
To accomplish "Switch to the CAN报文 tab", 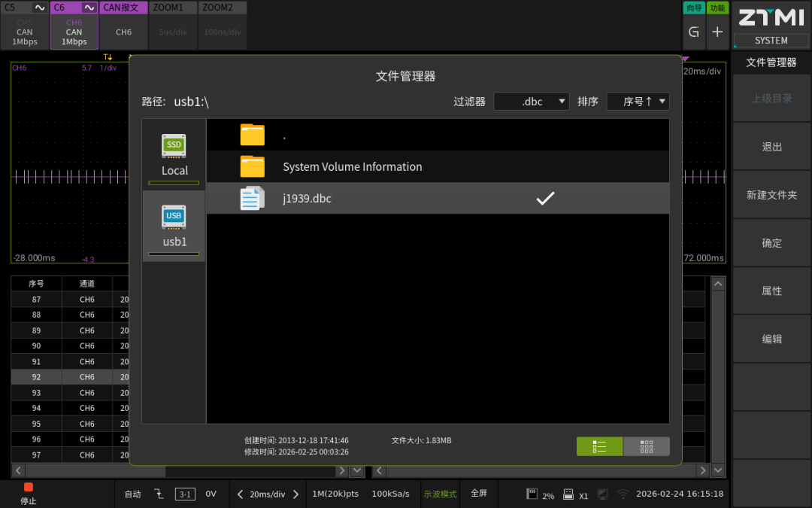I will 123,8.
